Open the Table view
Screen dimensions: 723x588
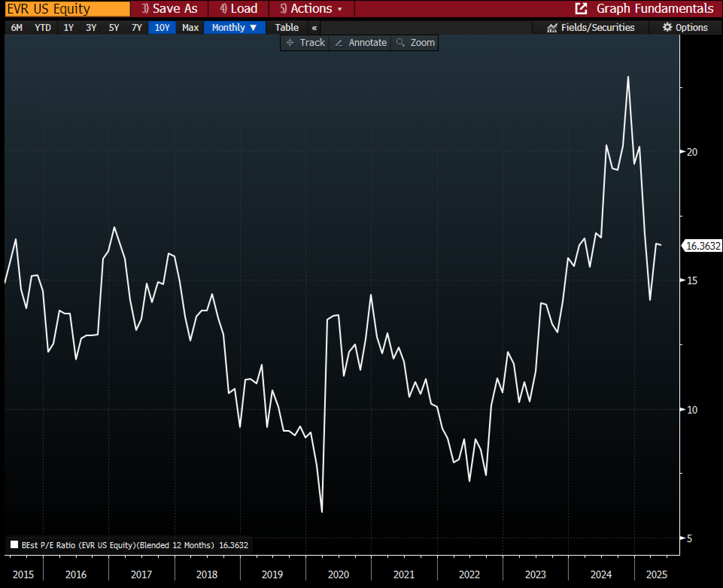tap(287, 27)
